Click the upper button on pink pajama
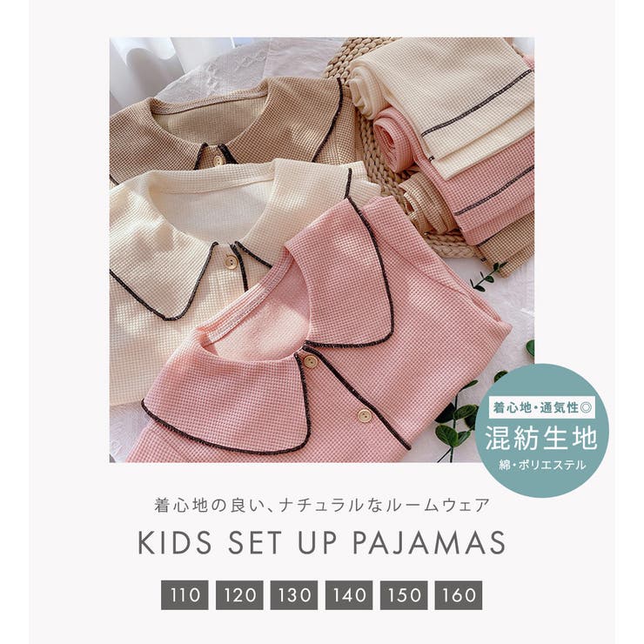The height and width of the screenshot is (644, 644). (311, 361)
